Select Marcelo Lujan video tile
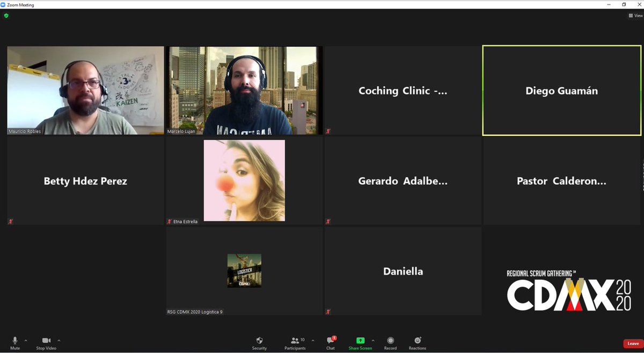 244,90
